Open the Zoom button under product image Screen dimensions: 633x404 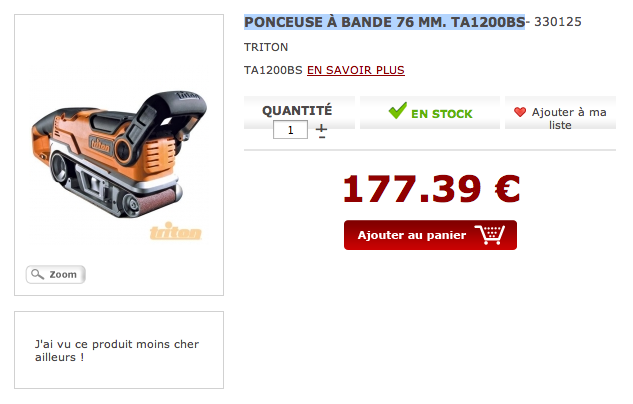[x=56, y=274]
